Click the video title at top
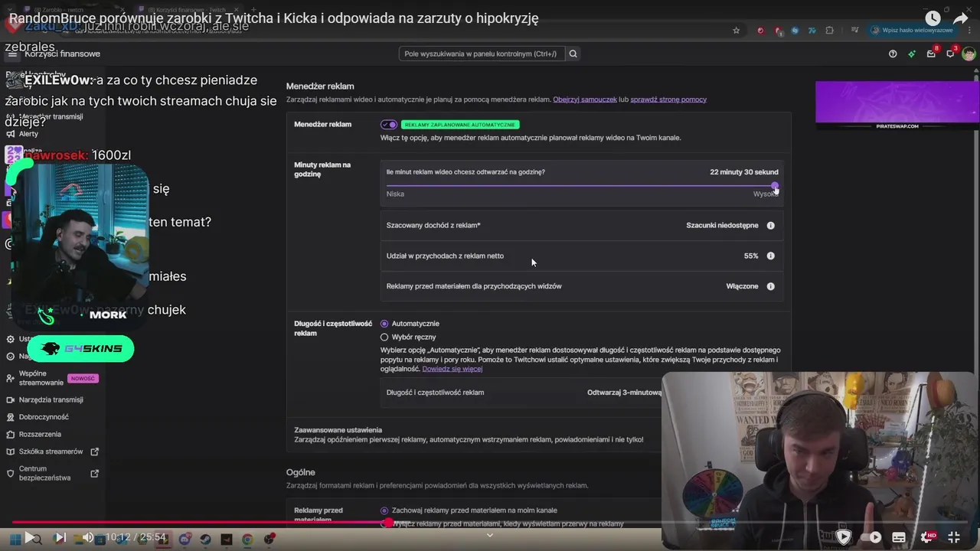The width and height of the screenshot is (980, 551). [273, 18]
